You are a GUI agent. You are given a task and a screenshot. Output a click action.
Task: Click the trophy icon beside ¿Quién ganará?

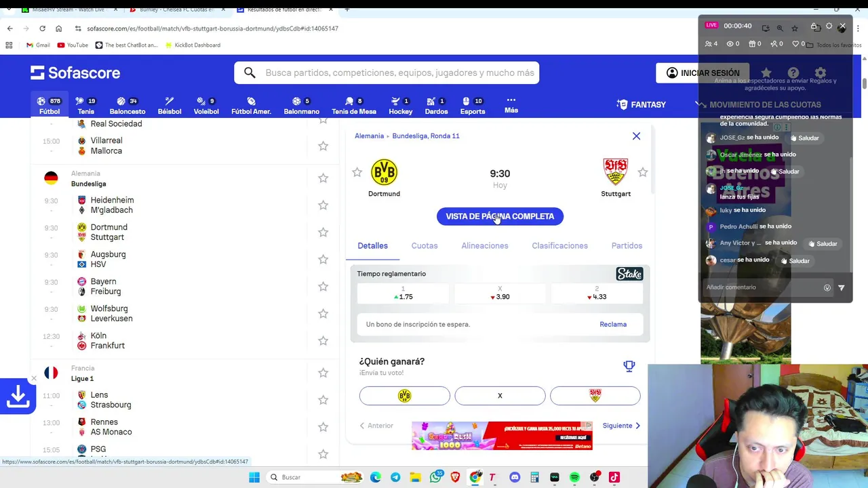tap(629, 367)
